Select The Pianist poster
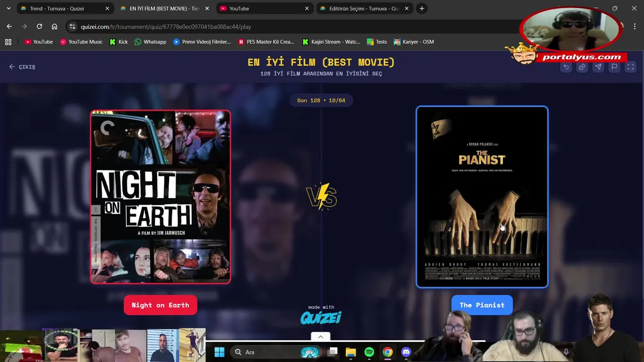This screenshot has width=644, height=362. pos(482,197)
